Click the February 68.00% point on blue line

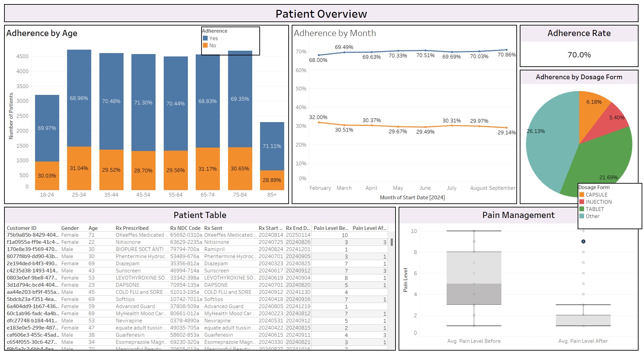click(319, 55)
